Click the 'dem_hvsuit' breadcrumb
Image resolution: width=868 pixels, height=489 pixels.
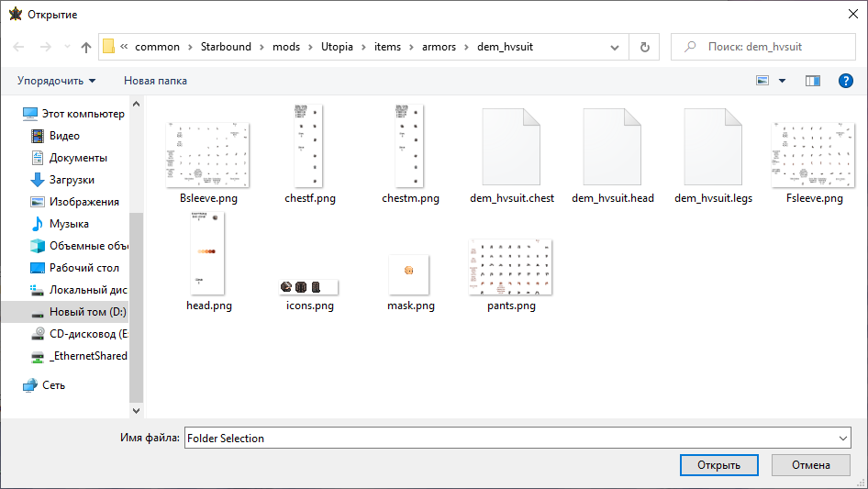point(506,47)
